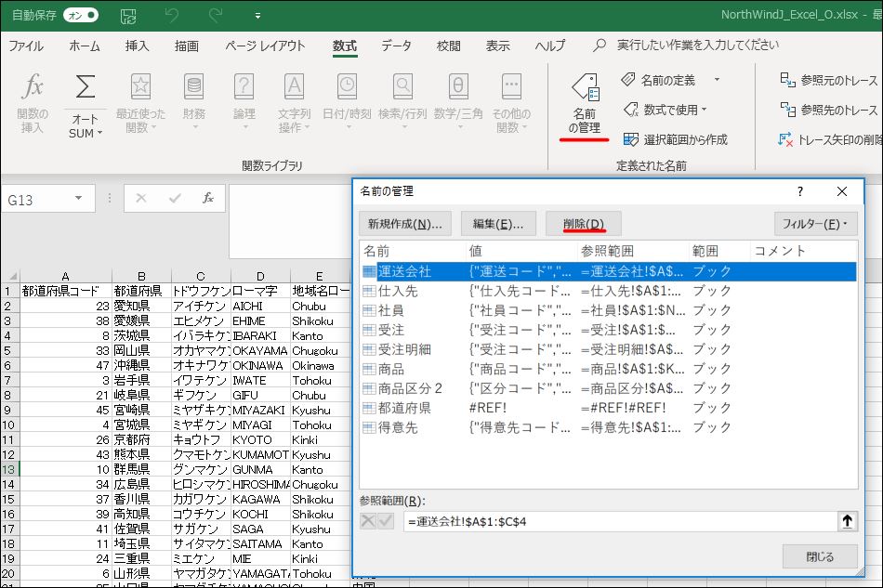Click the Name Box showing G13

(x=35, y=200)
